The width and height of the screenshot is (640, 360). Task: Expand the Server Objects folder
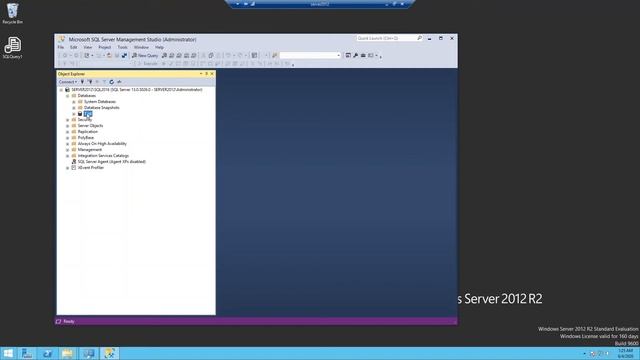(x=68, y=126)
